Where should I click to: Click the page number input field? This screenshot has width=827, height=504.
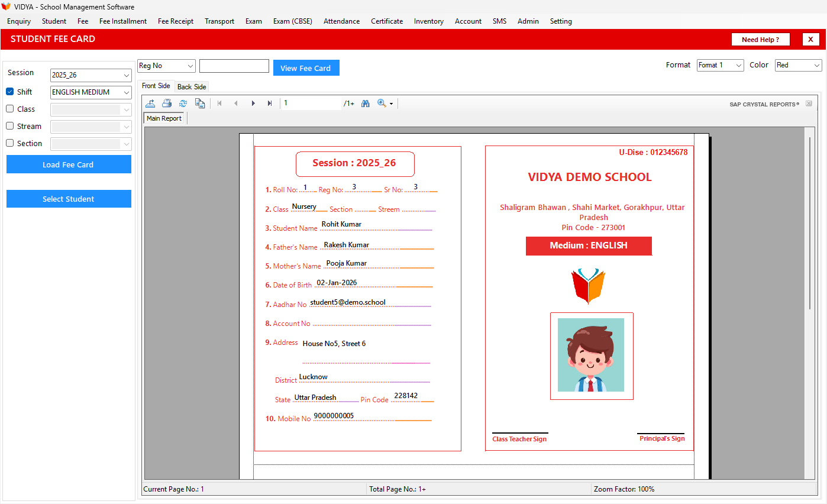pyautogui.click(x=312, y=104)
